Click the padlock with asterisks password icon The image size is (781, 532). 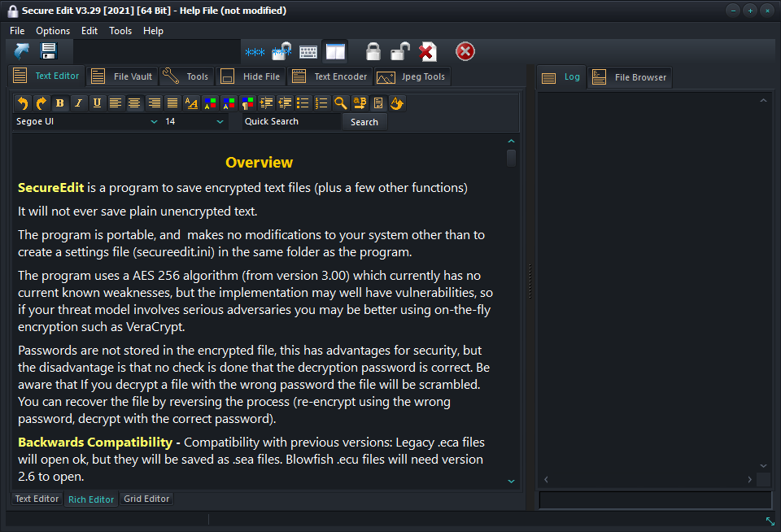tap(282, 51)
